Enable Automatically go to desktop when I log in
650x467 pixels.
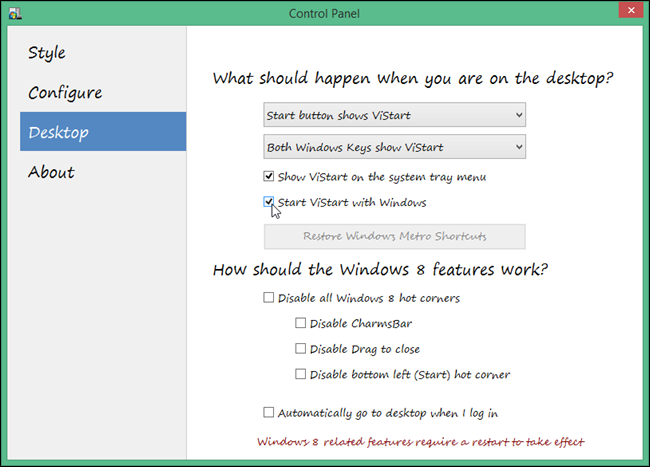tap(269, 412)
